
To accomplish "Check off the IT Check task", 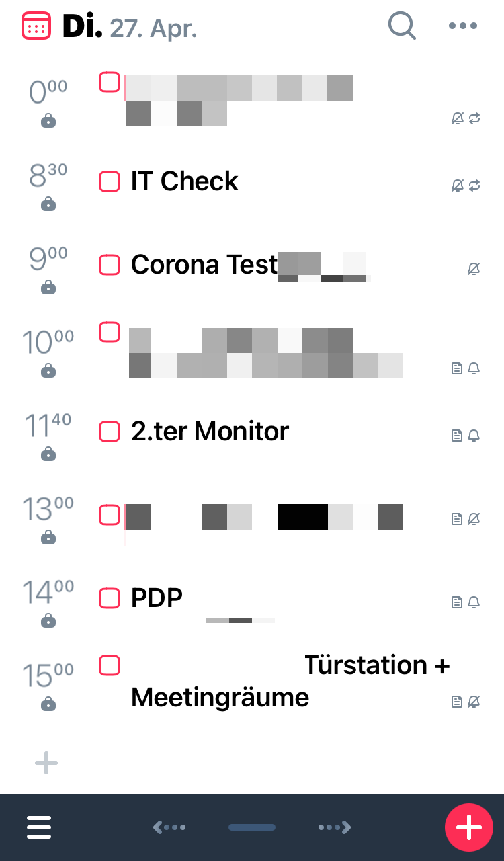I will coord(110,181).
